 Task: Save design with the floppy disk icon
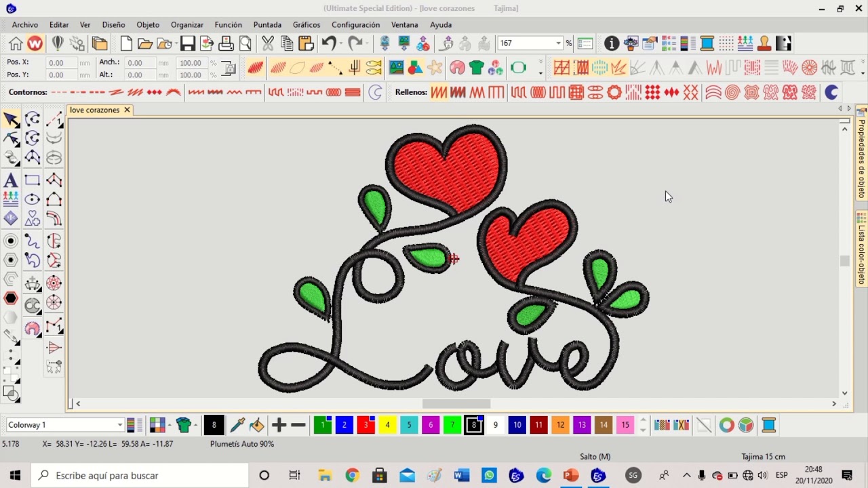(x=188, y=43)
